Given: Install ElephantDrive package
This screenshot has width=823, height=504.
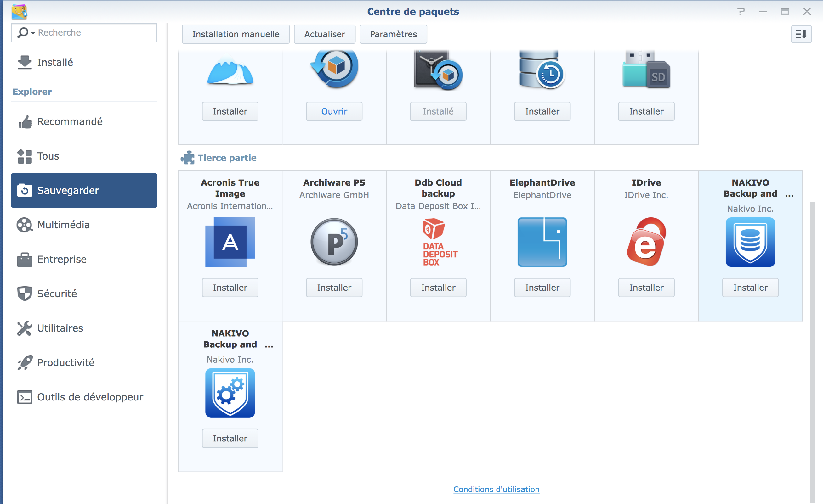Looking at the screenshot, I should point(542,287).
